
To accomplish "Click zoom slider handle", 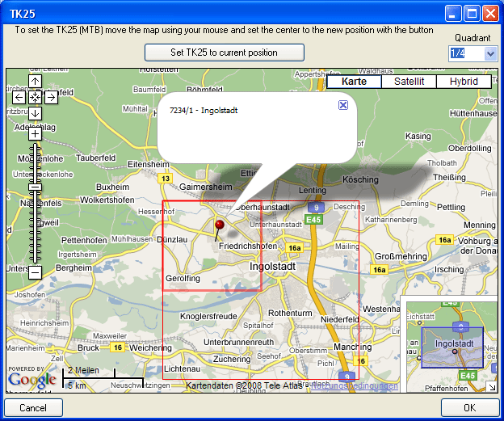I will [35, 187].
